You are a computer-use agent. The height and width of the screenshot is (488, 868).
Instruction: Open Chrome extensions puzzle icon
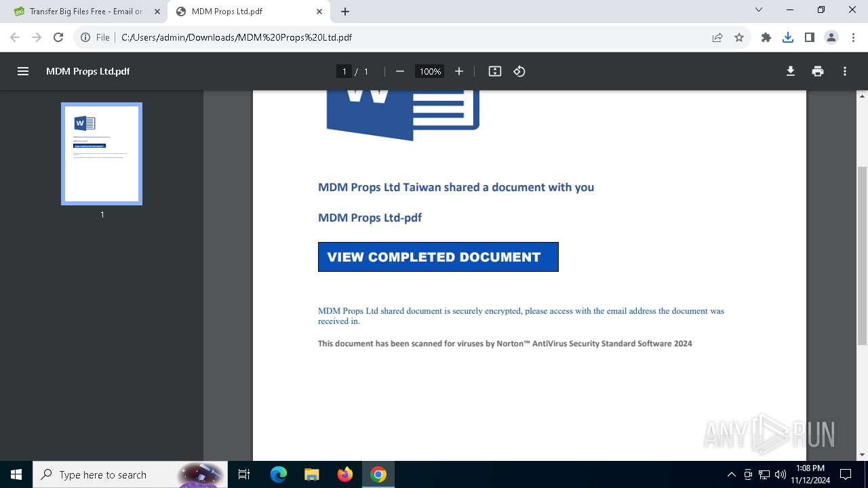pos(766,37)
